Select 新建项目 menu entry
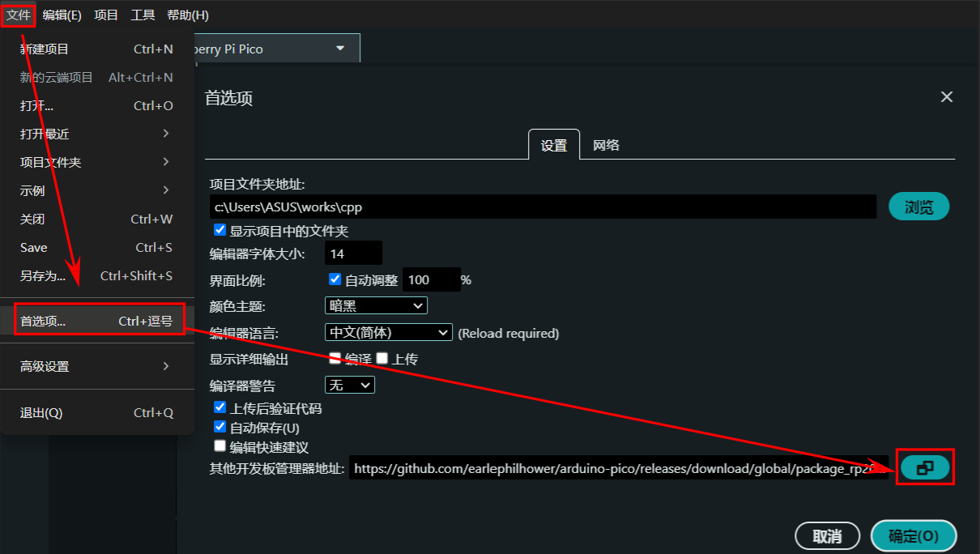The height and width of the screenshot is (554, 980). (96, 49)
